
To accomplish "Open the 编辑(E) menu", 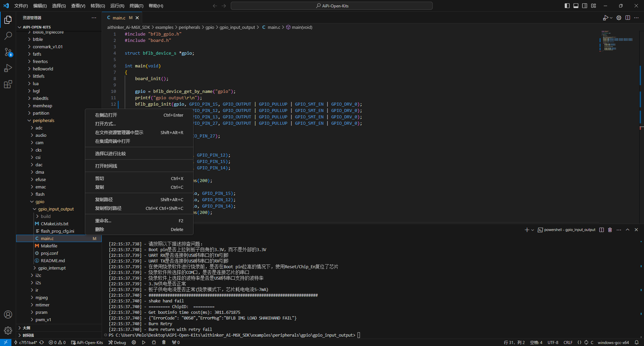I will pyautogui.click(x=40, y=6).
